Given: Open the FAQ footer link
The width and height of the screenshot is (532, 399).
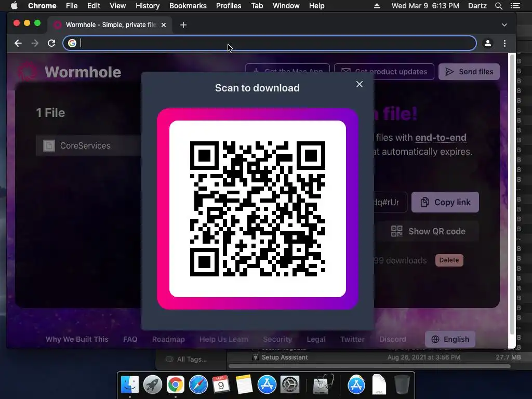Looking at the screenshot, I should [x=130, y=339].
